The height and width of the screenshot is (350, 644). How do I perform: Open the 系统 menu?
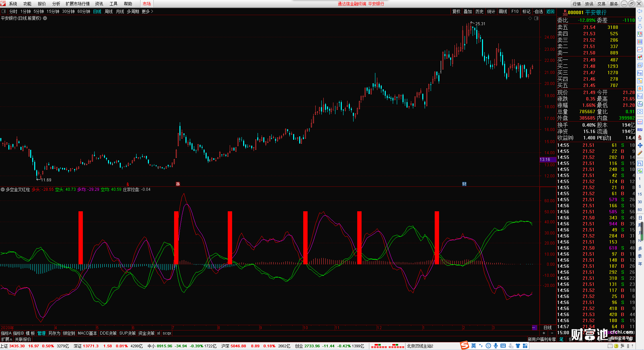pos(13,4)
